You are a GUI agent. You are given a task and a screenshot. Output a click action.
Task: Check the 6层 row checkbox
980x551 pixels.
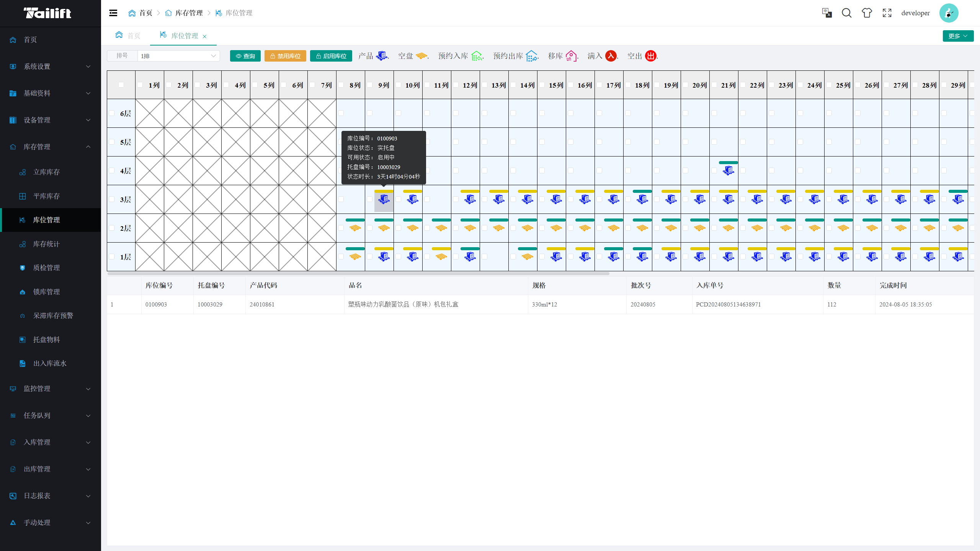pos(112,113)
